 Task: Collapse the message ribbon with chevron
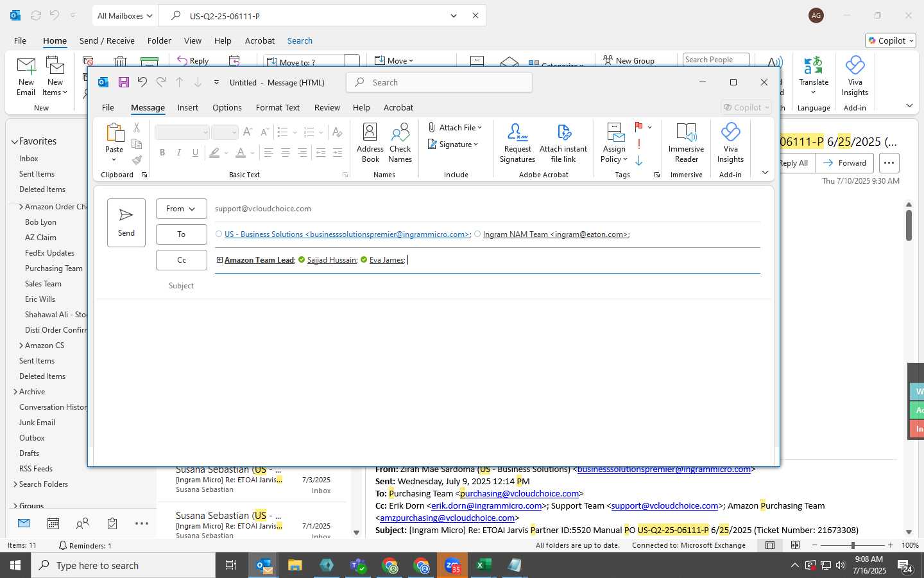(765, 173)
